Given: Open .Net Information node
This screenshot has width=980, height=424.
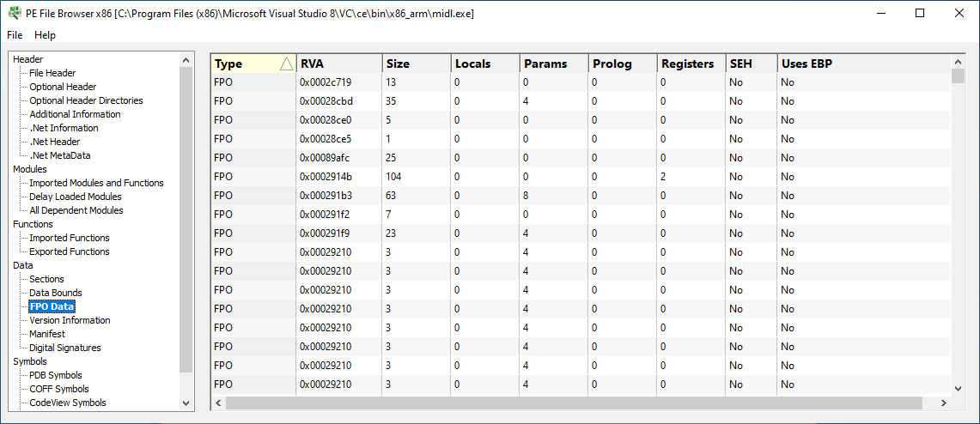Looking at the screenshot, I should tap(64, 128).
